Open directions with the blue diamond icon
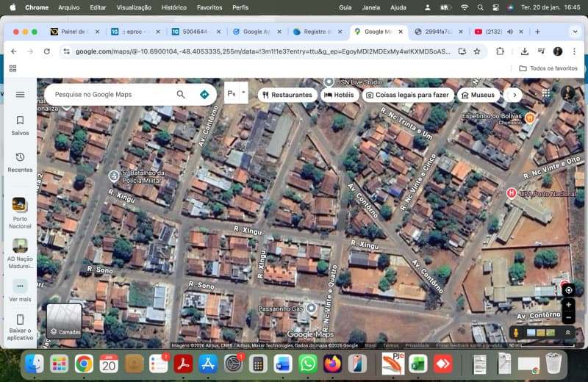588x382 pixels. [x=204, y=95]
